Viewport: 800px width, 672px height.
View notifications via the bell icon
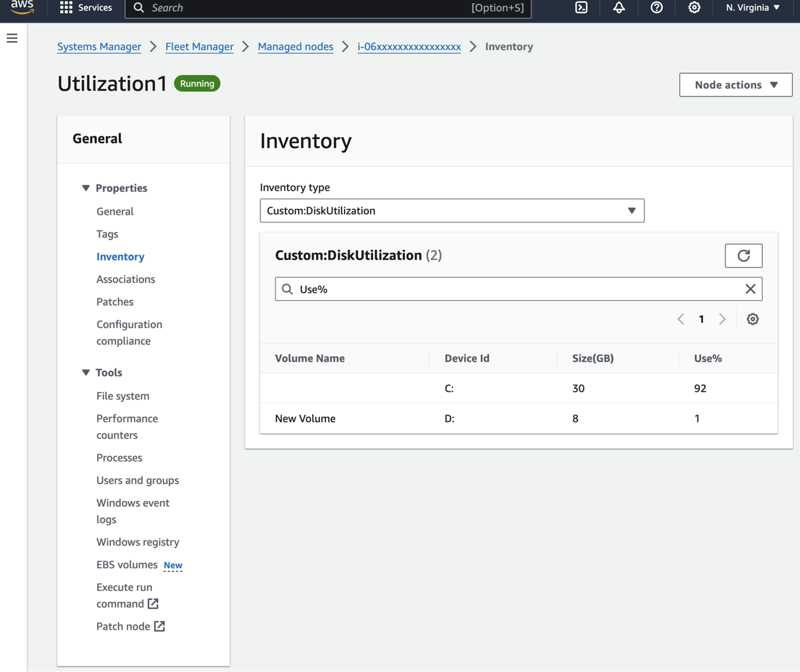618,8
